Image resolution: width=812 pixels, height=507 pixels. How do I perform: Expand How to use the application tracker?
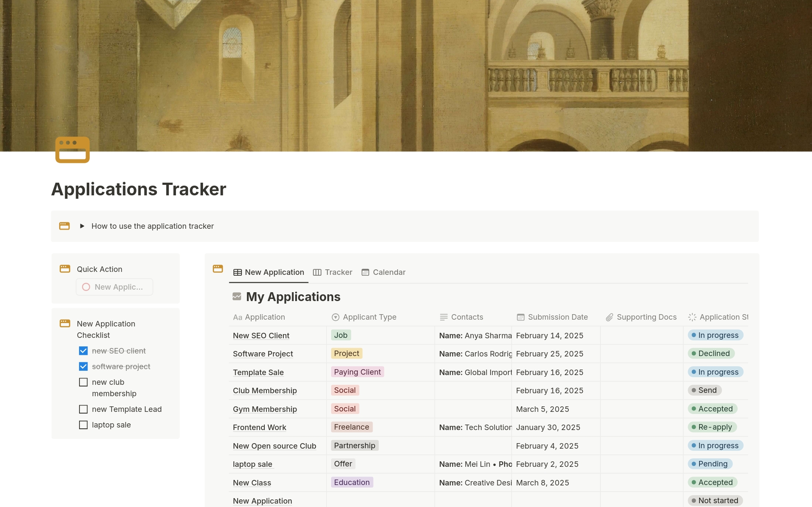(82, 226)
